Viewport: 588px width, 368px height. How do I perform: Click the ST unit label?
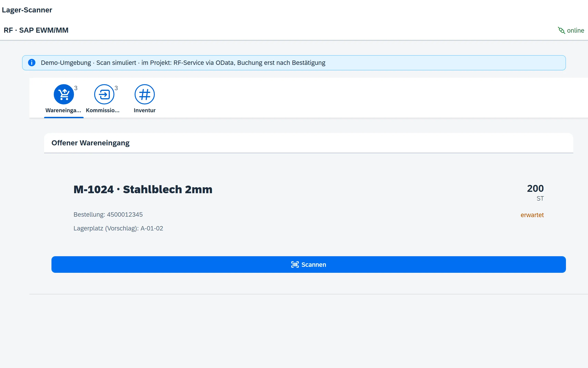tap(540, 198)
